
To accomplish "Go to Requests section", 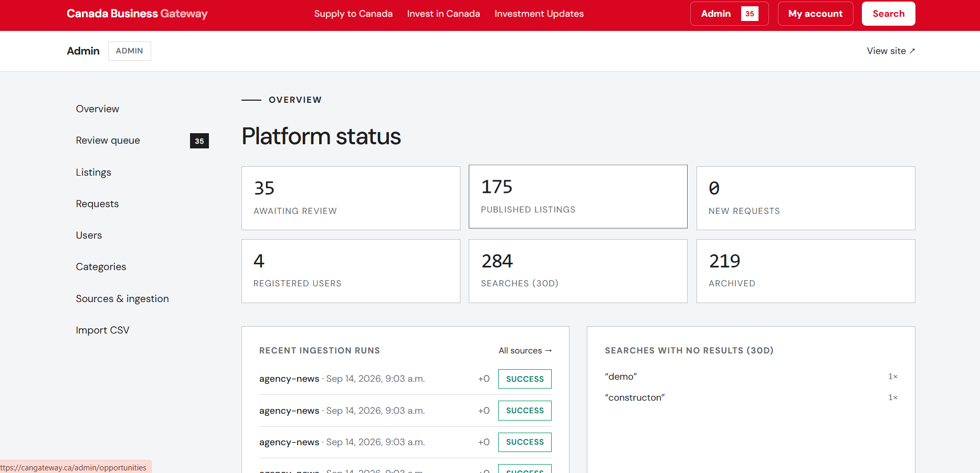I will pos(97,204).
